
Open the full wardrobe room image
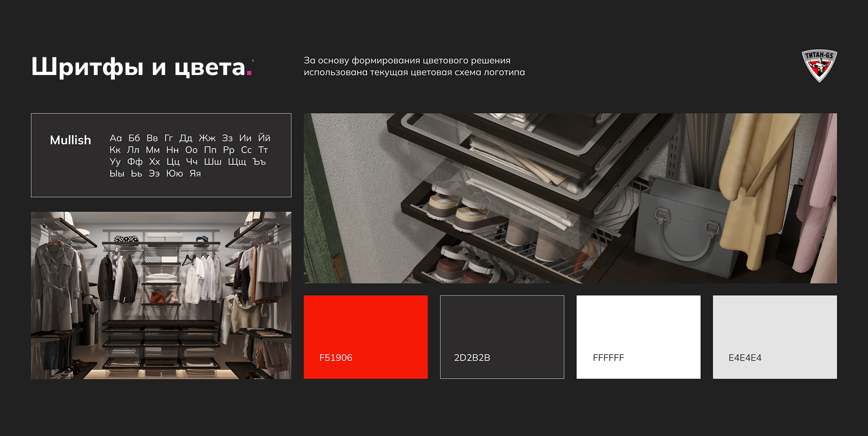click(161, 295)
